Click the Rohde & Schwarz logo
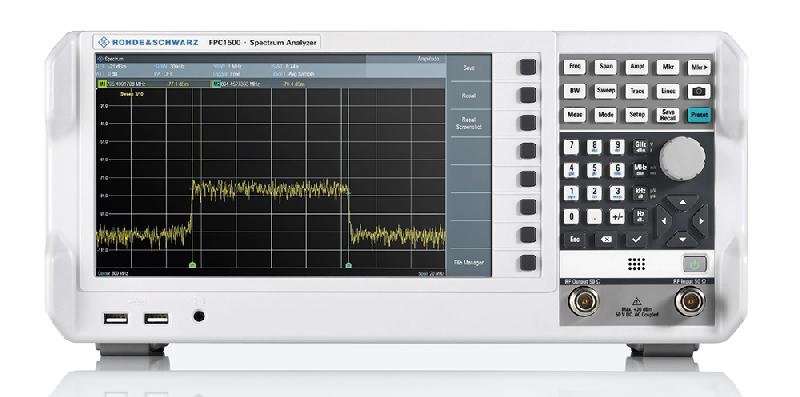Image resolution: width=800 pixels, height=397 pixels. [x=148, y=42]
